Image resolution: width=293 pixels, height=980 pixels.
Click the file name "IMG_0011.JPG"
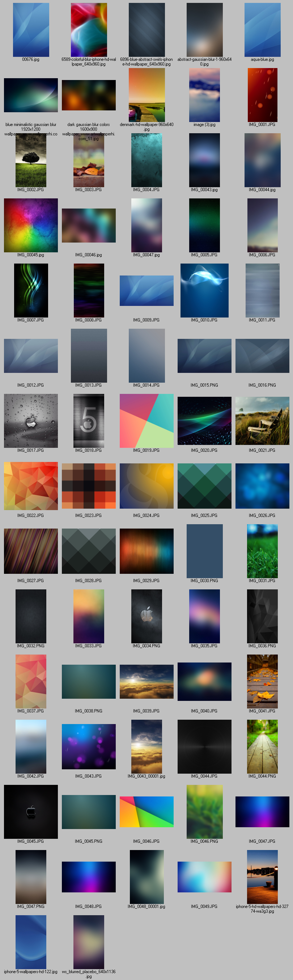click(262, 320)
